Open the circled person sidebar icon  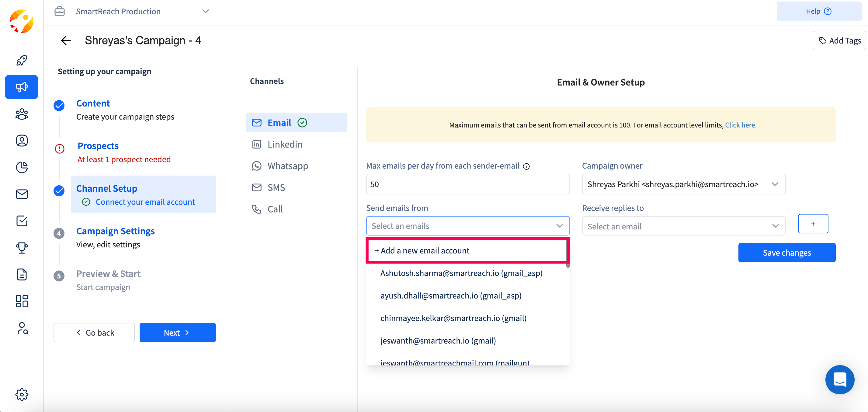point(22,141)
